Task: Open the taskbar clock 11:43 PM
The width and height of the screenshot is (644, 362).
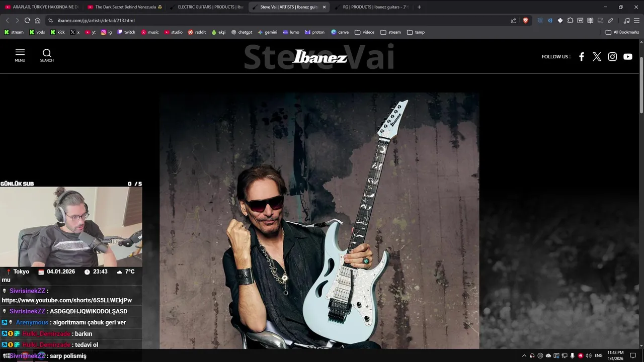Action: coord(616,355)
